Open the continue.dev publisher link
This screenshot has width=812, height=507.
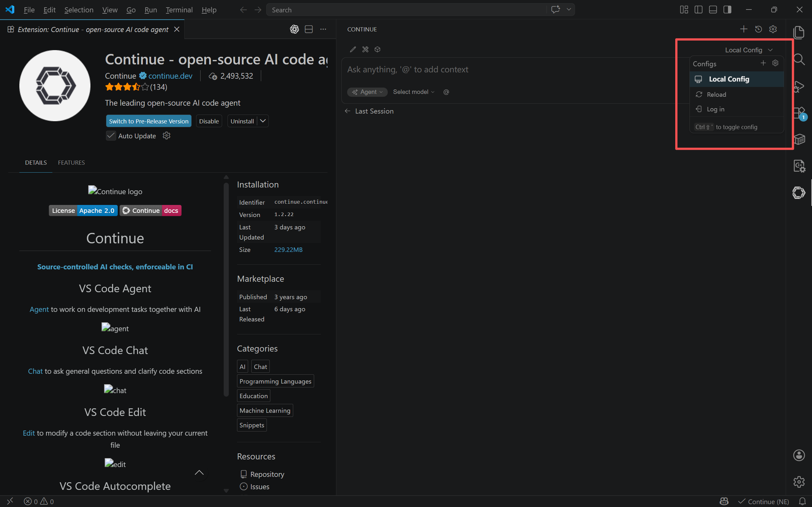pos(170,76)
